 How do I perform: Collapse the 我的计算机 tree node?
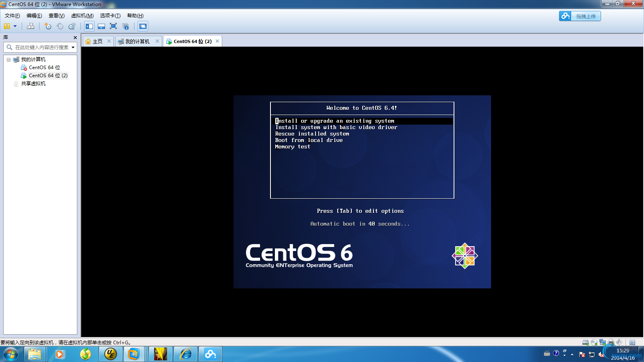(8, 60)
